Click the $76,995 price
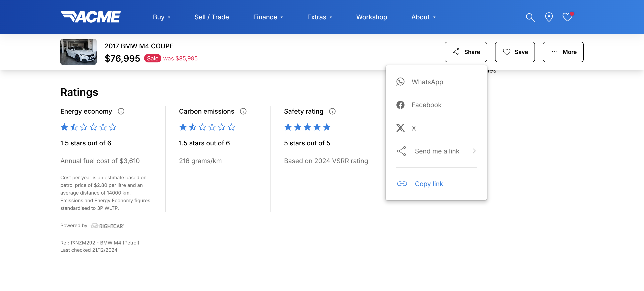Image resolution: width=644 pixels, height=291 pixels. [122, 58]
